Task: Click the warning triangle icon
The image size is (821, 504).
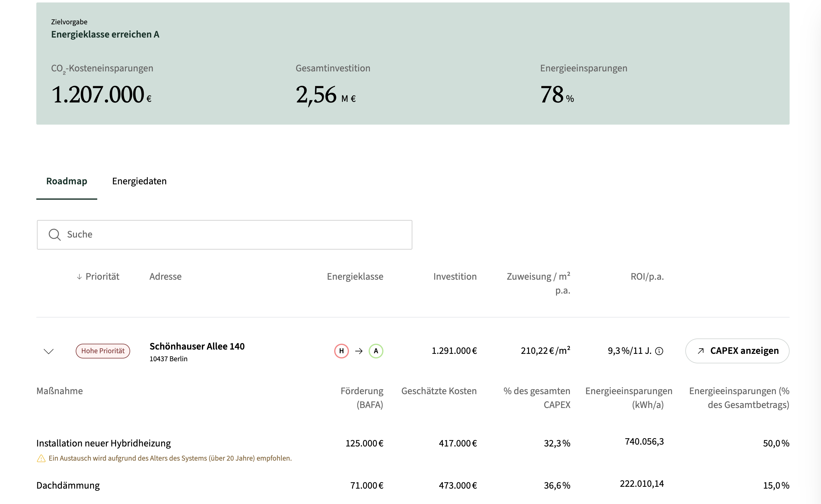Action: click(x=41, y=458)
